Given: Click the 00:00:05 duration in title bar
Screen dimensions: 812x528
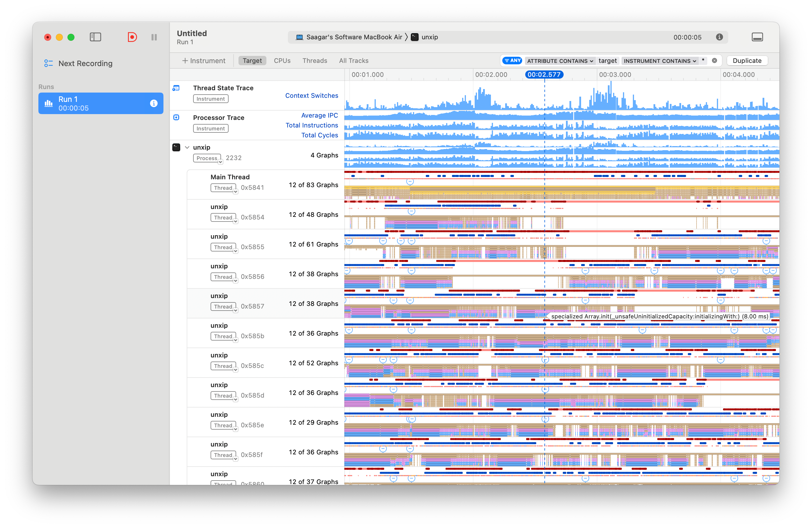Looking at the screenshot, I should coord(687,37).
